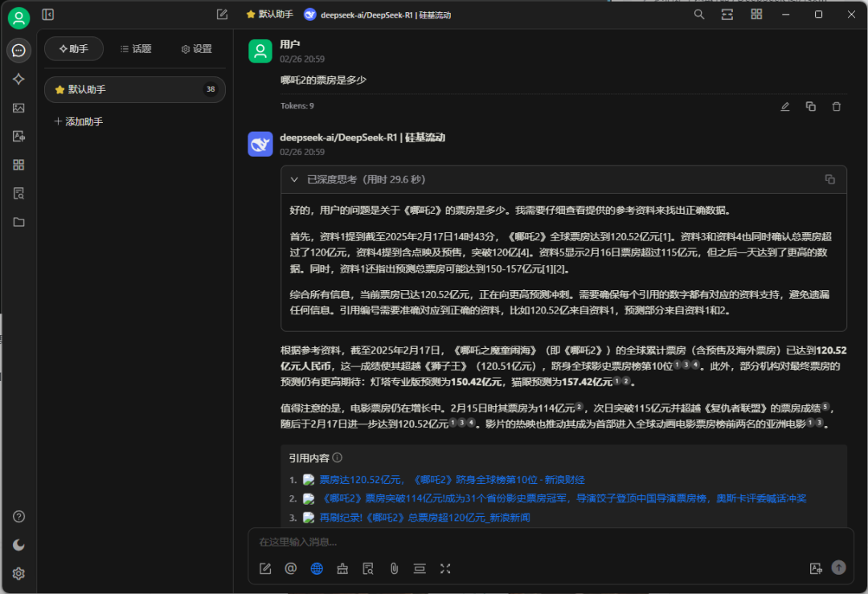Mention a model with @ icon
This screenshot has height=594, width=868.
click(x=291, y=568)
